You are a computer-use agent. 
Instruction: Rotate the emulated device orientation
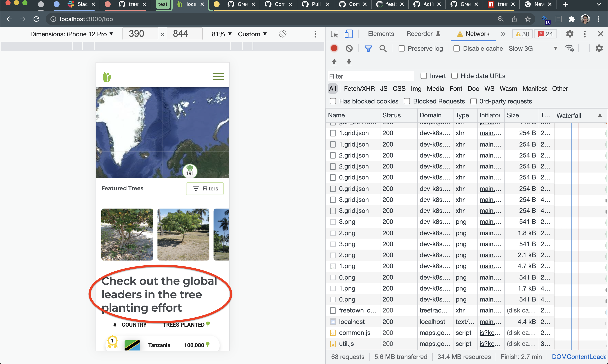pyautogui.click(x=282, y=34)
